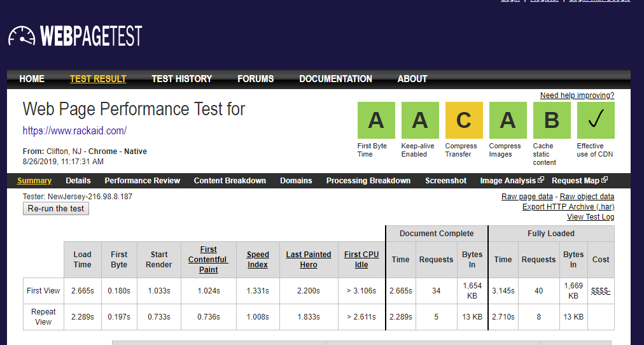This screenshot has height=345, width=644.
Task: Open external link icon beside Image Analysis
Action: point(541,180)
